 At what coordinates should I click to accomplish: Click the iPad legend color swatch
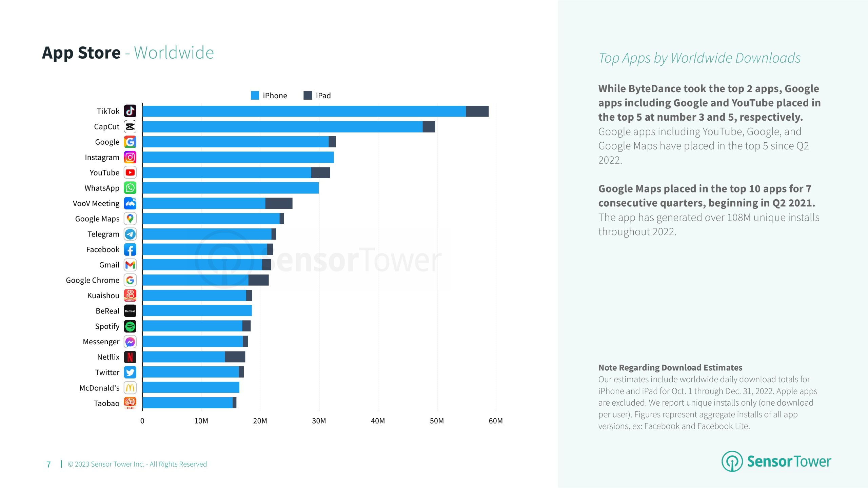[x=308, y=95]
